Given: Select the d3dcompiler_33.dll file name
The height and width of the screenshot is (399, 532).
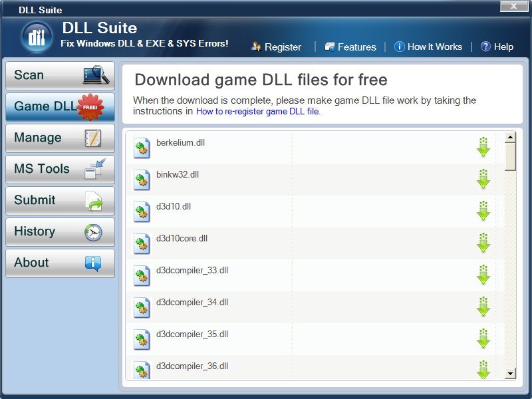Looking at the screenshot, I should [192, 271].
